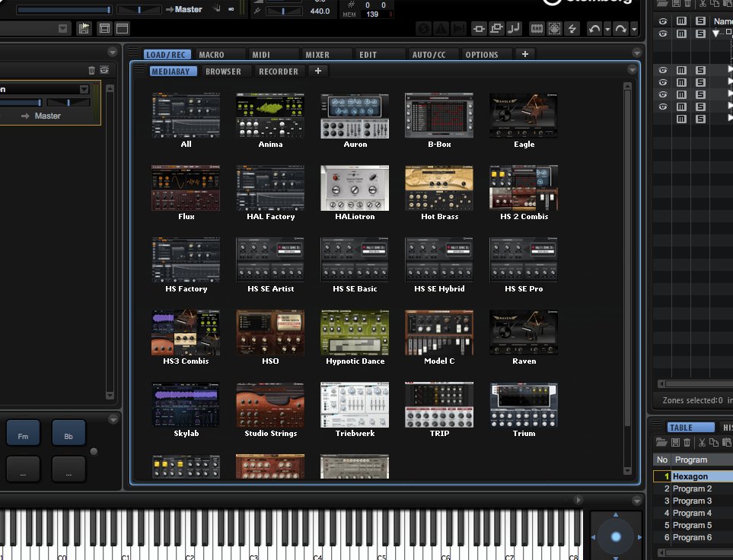
Task: Toggle the eye visibility in Name header row
Action: point(662,21)
